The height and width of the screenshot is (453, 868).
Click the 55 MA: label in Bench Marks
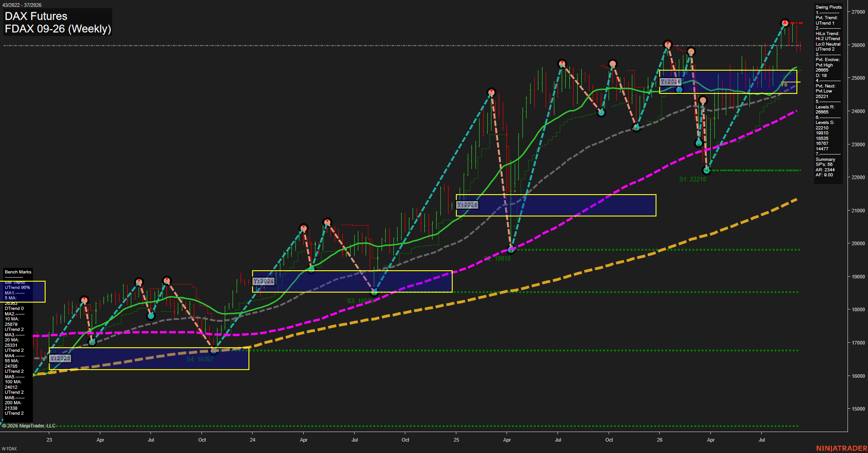[x=12, y=361]
